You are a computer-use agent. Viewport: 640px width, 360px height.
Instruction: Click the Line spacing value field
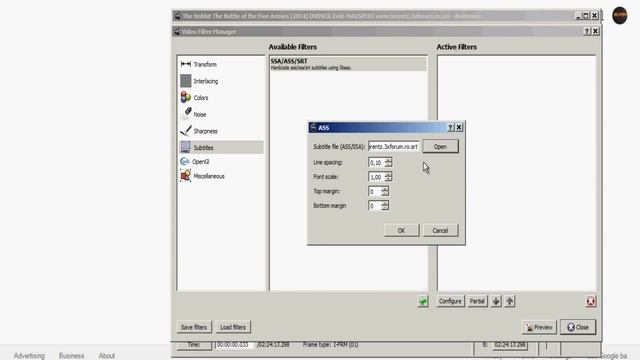376,162
